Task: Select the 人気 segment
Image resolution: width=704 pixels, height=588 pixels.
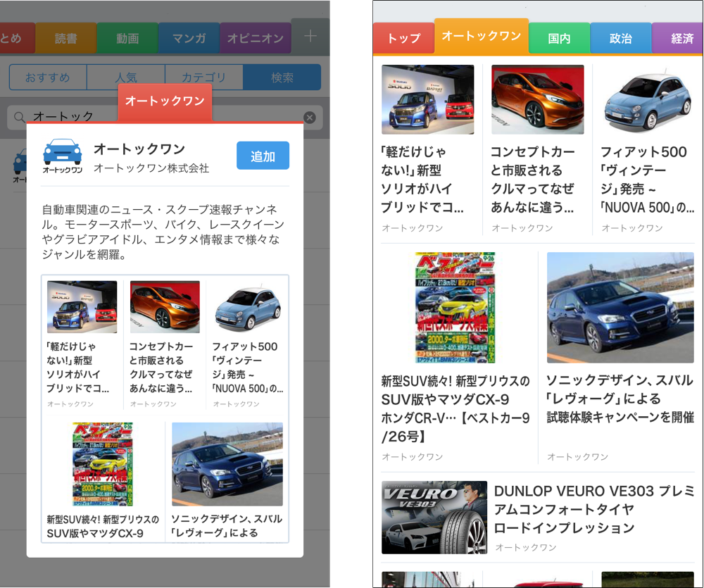Action: click(126, 77)
